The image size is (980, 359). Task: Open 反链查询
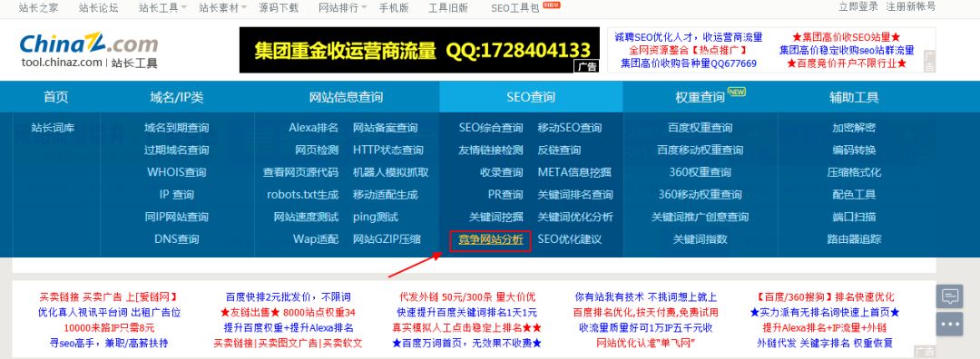[559, 150]
